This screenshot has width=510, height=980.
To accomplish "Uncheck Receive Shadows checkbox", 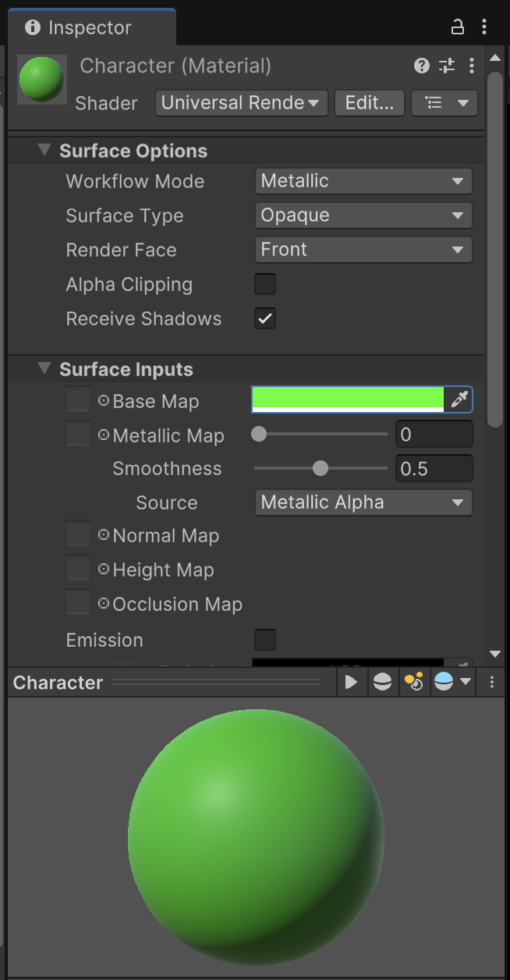I will (265, 318).
